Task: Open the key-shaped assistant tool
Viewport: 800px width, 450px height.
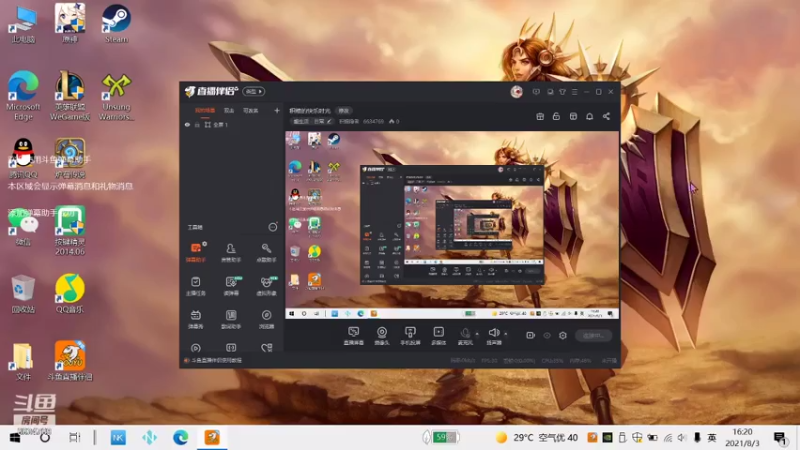Action: pos(266,253)
